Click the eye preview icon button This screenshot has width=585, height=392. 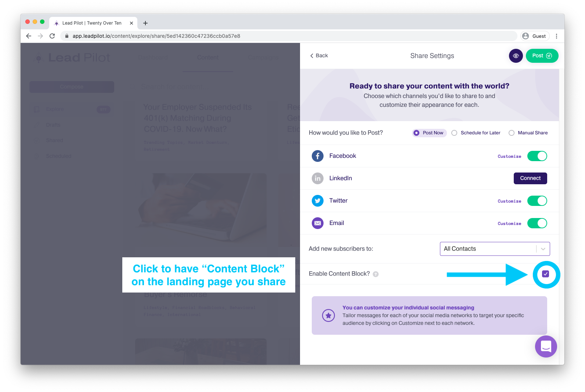pos(516,56)
